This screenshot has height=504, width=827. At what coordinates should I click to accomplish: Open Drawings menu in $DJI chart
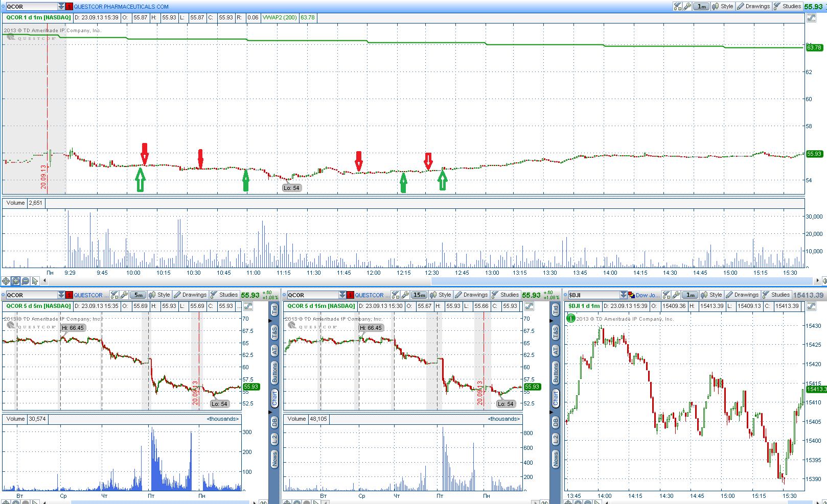point(742,295)
